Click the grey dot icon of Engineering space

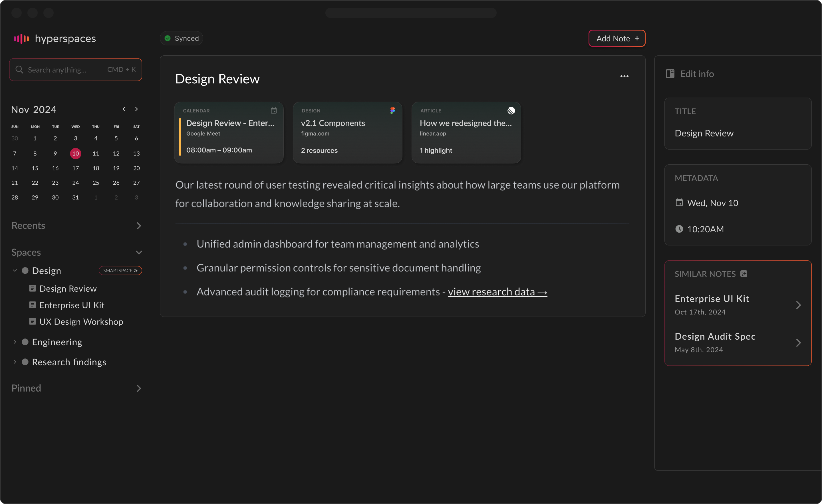pos(25,342)
